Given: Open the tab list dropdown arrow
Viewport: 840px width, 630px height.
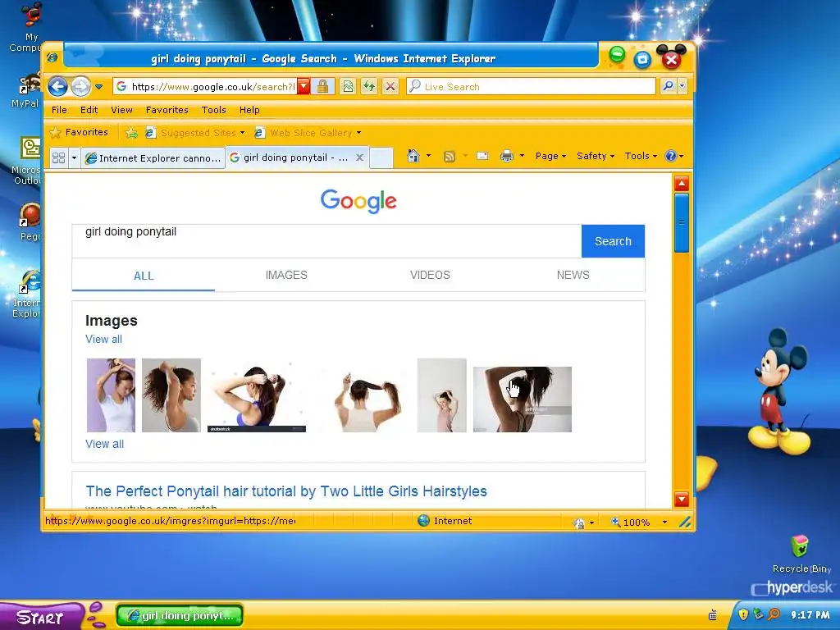Looking at the screenshot, I should pos(74,157).
